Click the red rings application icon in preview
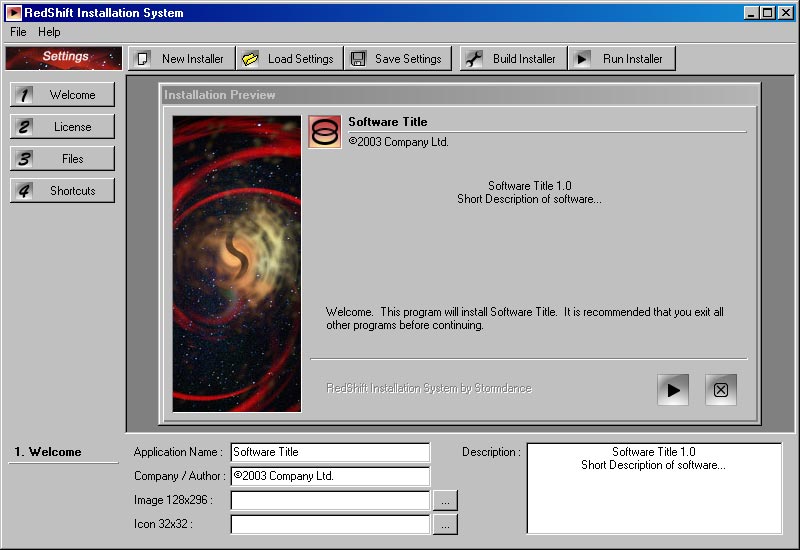This screenshot has width=800, height=550. (324, 132)
